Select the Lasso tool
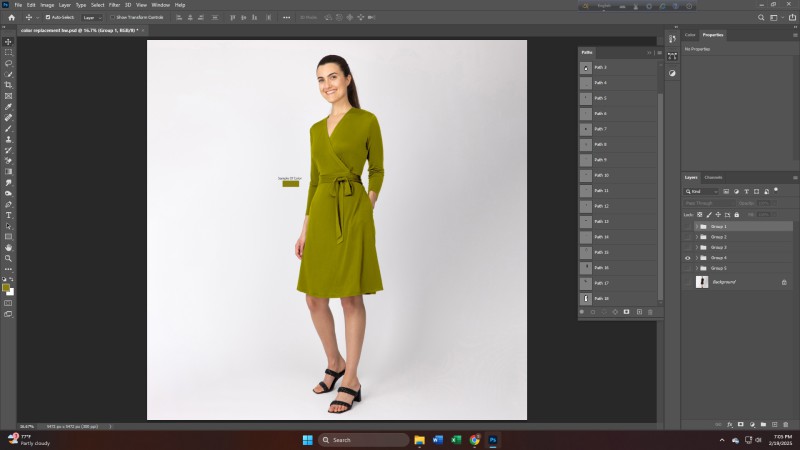This screenshot has height=450, width=800. click(x=8, y=63)
